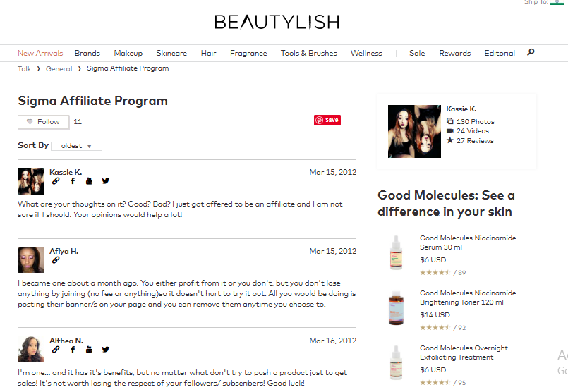Click the Beautylish logo
The height and width of the screenshot is (392, 568).
pyautogui.click(x=277, y=23)
